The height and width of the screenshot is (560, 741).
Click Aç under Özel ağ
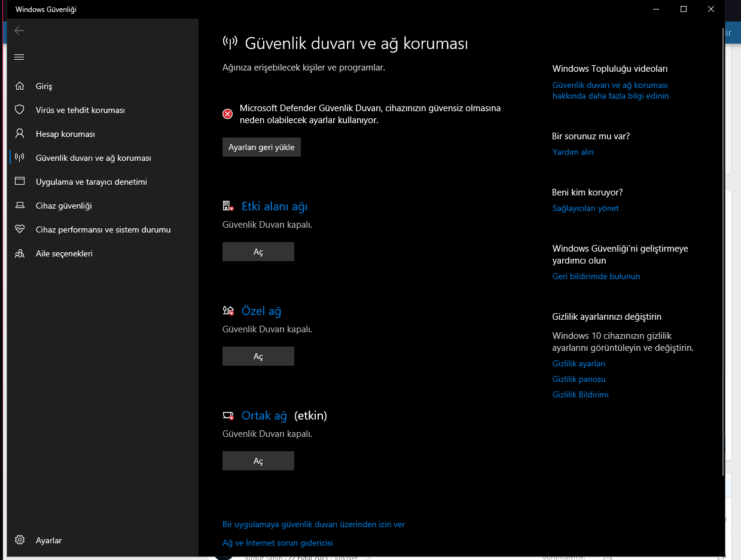(258, 356)
